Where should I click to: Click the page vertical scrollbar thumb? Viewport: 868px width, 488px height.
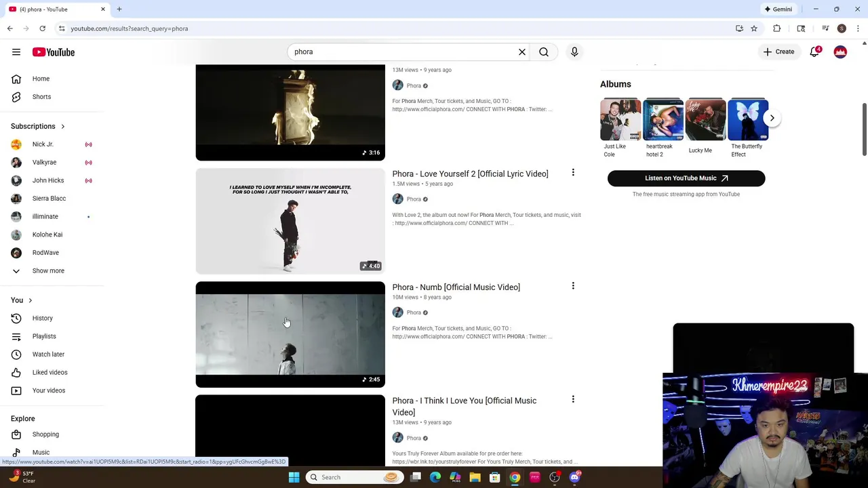864,129
